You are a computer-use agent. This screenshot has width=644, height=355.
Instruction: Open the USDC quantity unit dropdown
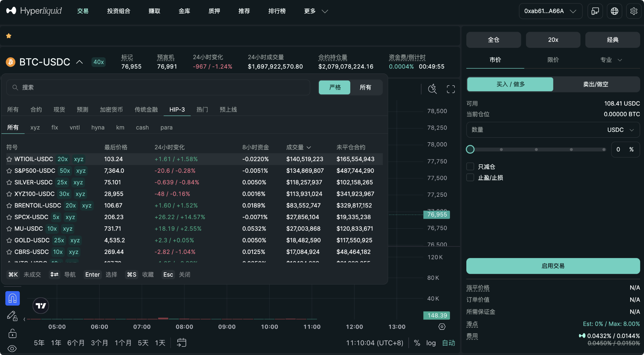[x=620, y=130]
